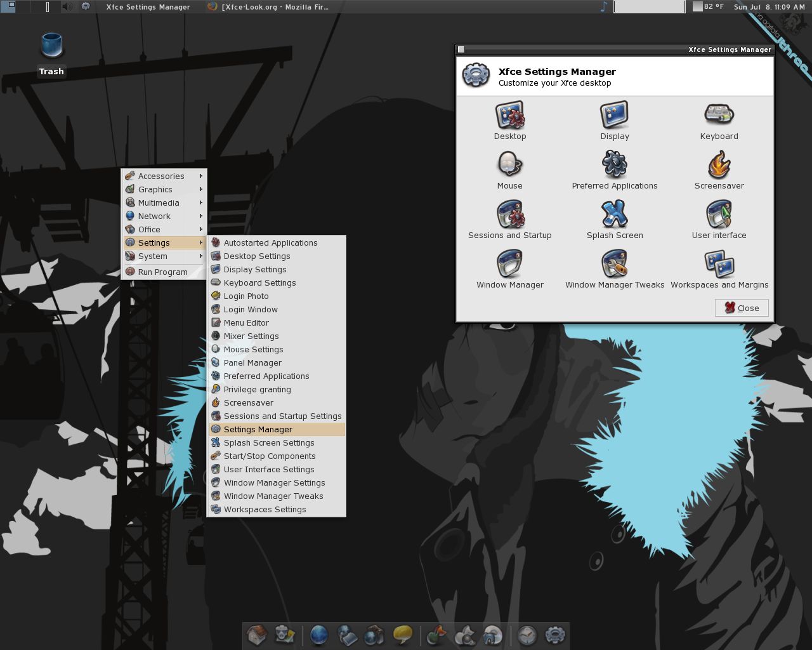Viewport: 812px width, 650px height.
Task: Select highlighted Settings menu category
Action: tap(164, 242)
